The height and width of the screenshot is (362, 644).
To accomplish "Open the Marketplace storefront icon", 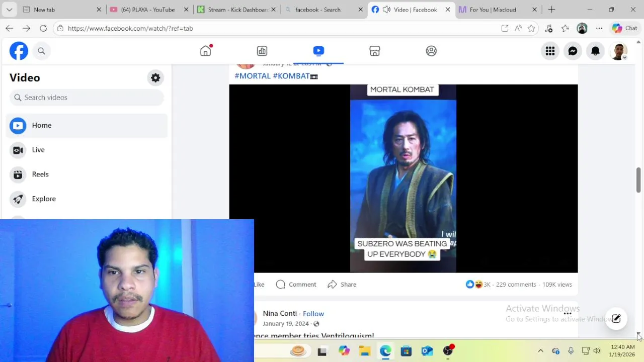I will 375,51.
